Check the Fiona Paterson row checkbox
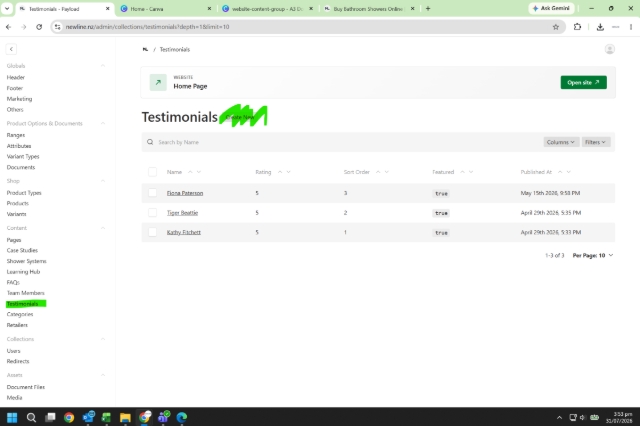This screenshot has width=640, height=426. (152, 193)
